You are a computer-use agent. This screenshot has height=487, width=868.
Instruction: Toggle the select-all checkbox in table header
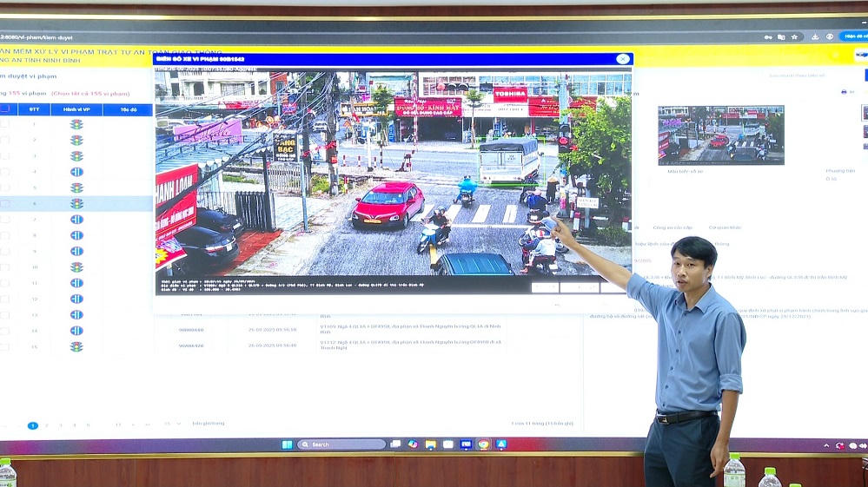[5, 109]
